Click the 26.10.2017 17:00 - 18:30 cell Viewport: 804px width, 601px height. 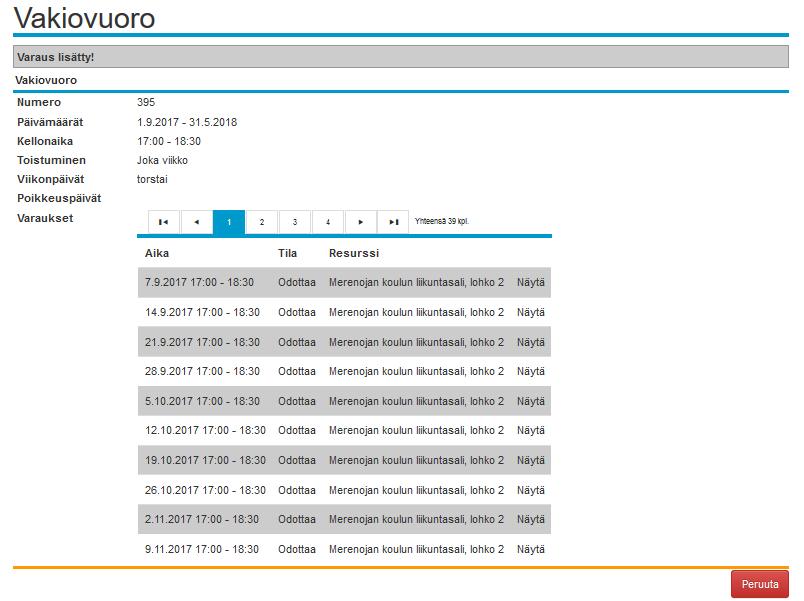pos(206,490)
